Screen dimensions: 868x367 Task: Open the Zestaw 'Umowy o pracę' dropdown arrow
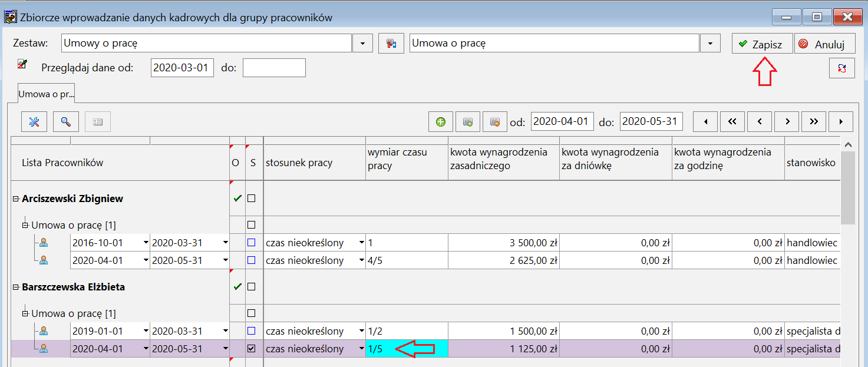[362, 44]
